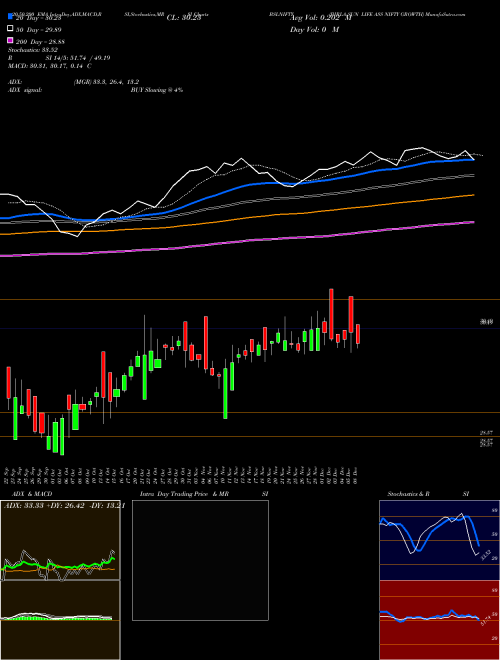This screenshot has height=660, width=500.
Task: Click the 28.57 price axis label
Action: coord(486,432)
